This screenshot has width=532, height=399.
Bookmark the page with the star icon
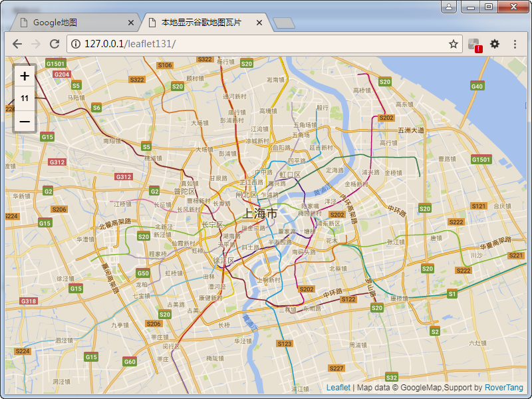coord(454,44)
